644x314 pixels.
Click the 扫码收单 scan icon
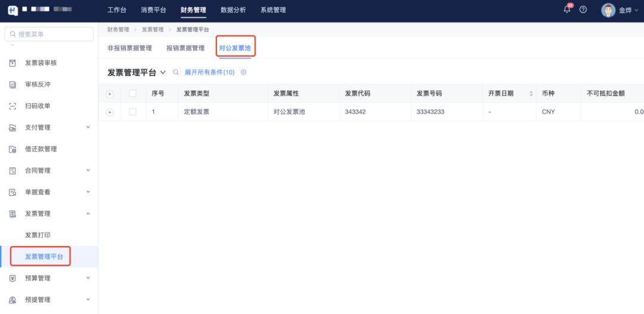pos(13,106)
